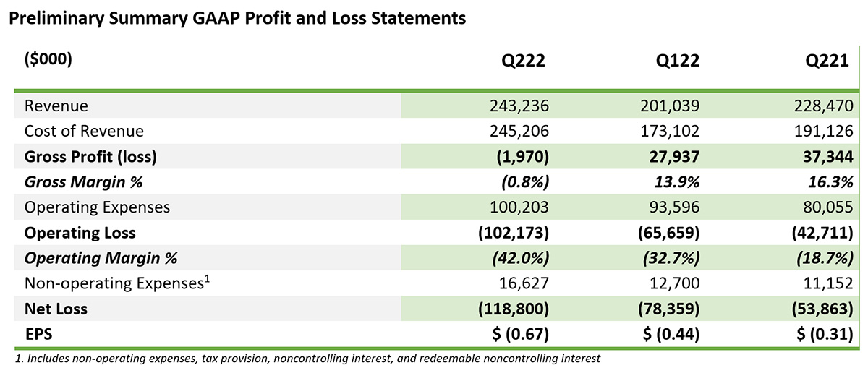Click the Q221 column header

tap(827, 61)
